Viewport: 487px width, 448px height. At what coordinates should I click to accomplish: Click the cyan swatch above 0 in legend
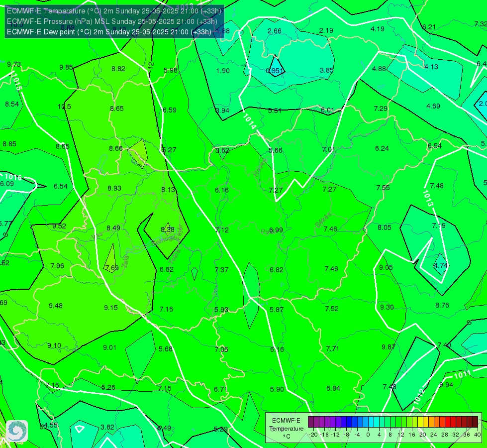[x=371, y=422]
